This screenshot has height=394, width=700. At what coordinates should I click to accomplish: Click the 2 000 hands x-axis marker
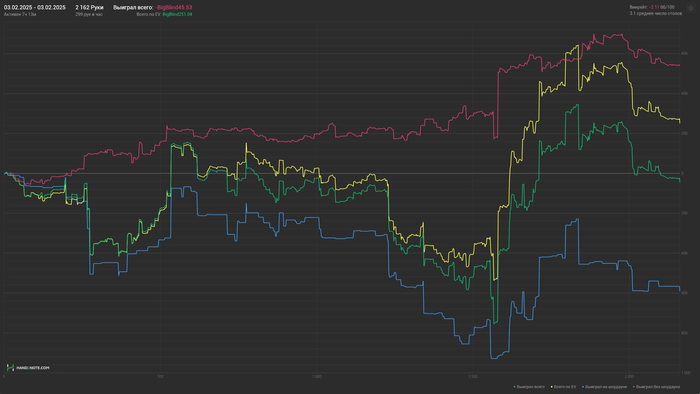(x=629, y=377)
